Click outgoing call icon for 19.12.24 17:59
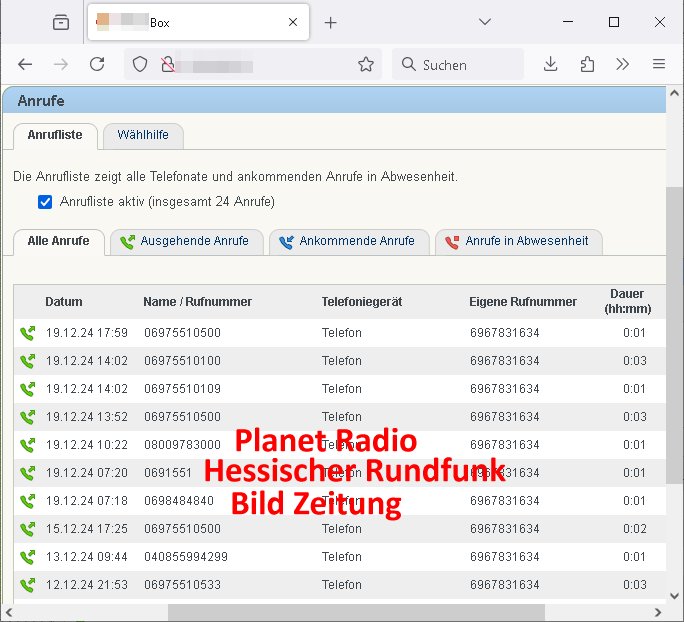Viewport: 684px width, 622px height. [x=27, y=333]
